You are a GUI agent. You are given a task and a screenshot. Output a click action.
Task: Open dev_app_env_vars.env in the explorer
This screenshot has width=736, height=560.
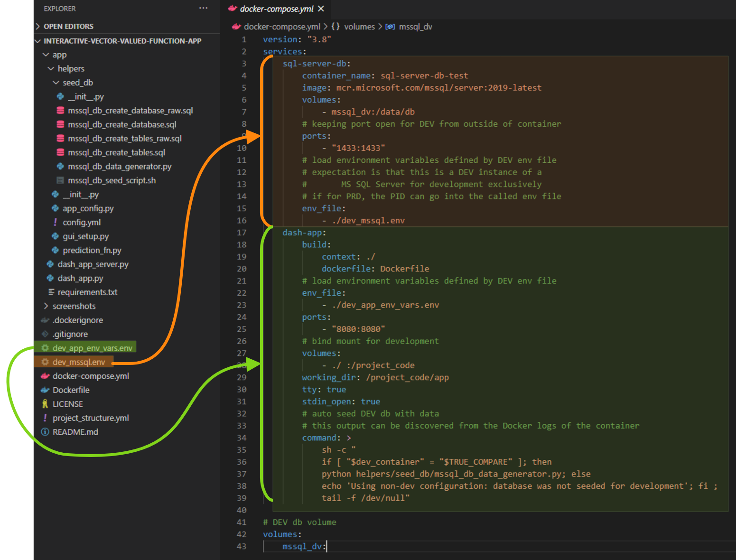click(92, 348)
